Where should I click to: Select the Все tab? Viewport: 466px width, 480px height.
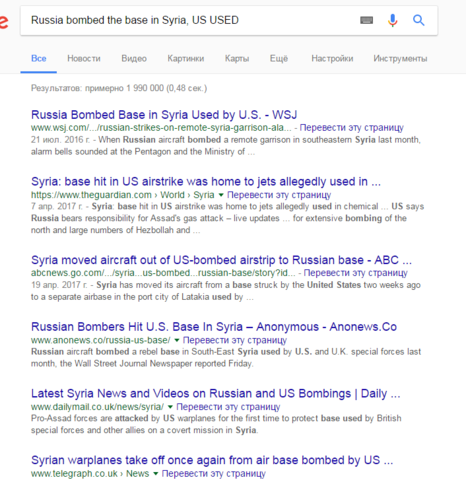pos(39,59)
